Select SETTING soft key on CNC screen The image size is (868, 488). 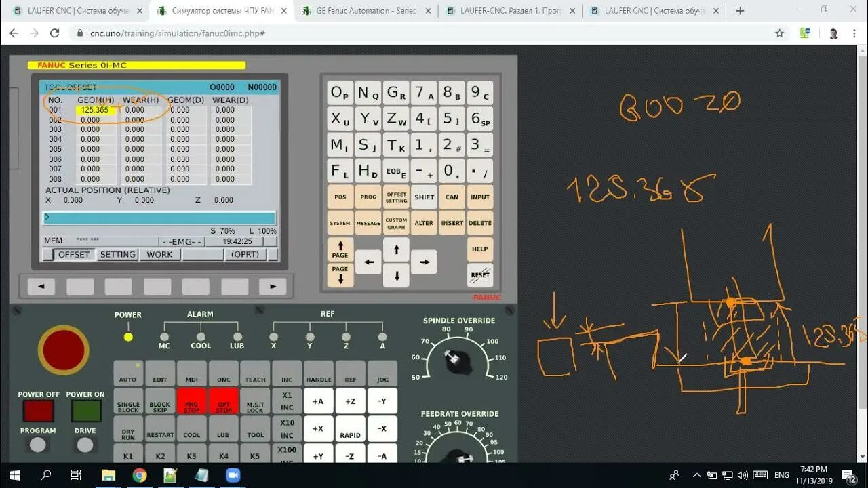[x=118, y=254]
